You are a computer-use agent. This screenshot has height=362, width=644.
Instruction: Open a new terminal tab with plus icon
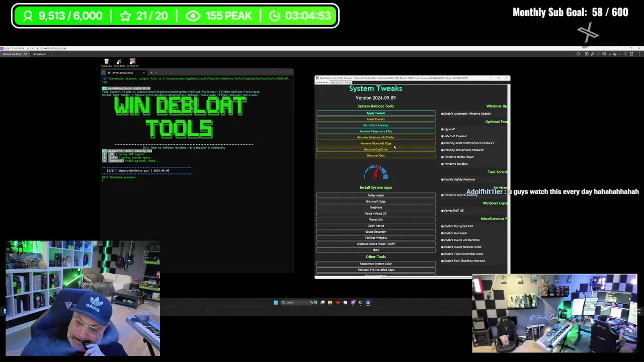(x=150, y=73)
